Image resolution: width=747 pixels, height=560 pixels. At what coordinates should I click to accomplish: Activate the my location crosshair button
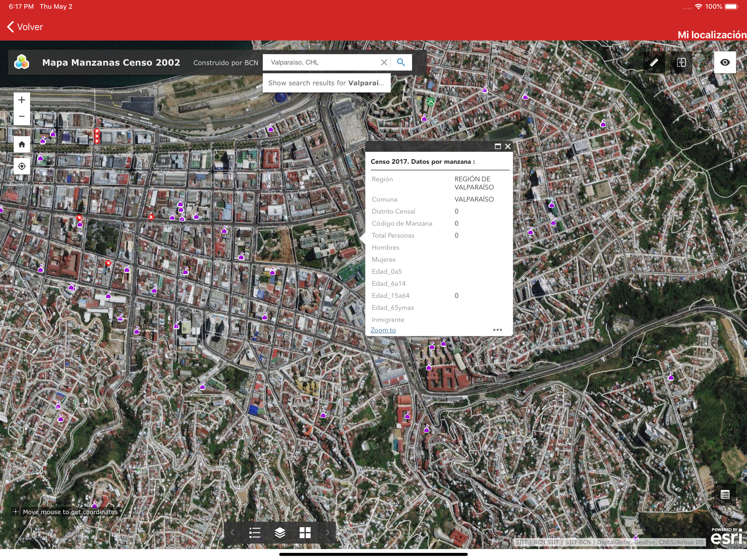pos(22,166)
